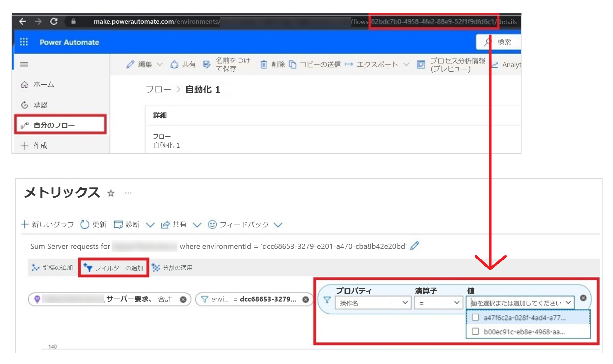Open the プロパティ dropdown showing 操作名
Image resolution: width=613 pixels, height=364 pixels.
point(373,303)
